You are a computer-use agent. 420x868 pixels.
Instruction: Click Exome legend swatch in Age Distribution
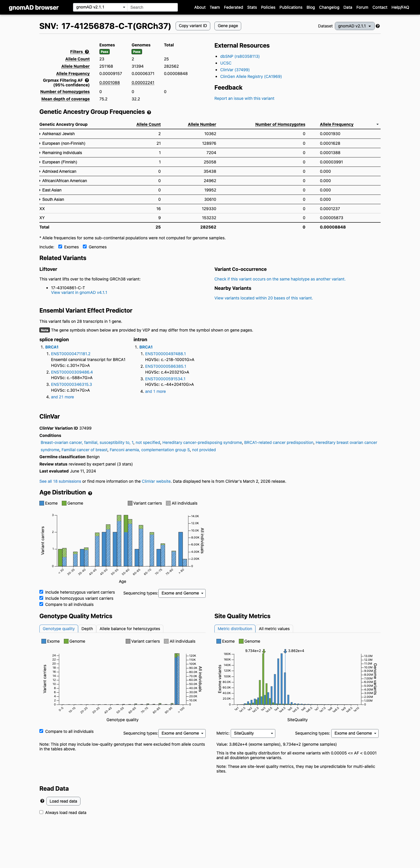[42, 503]
